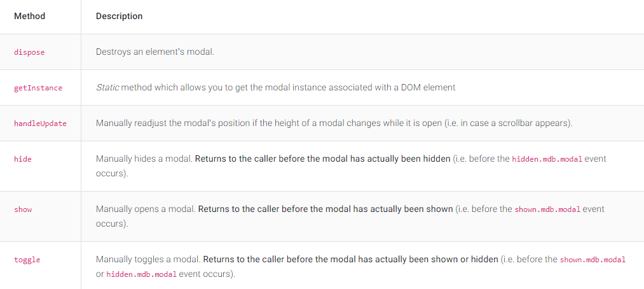Click the 'Manually opens a modal' text

[146, 209]
